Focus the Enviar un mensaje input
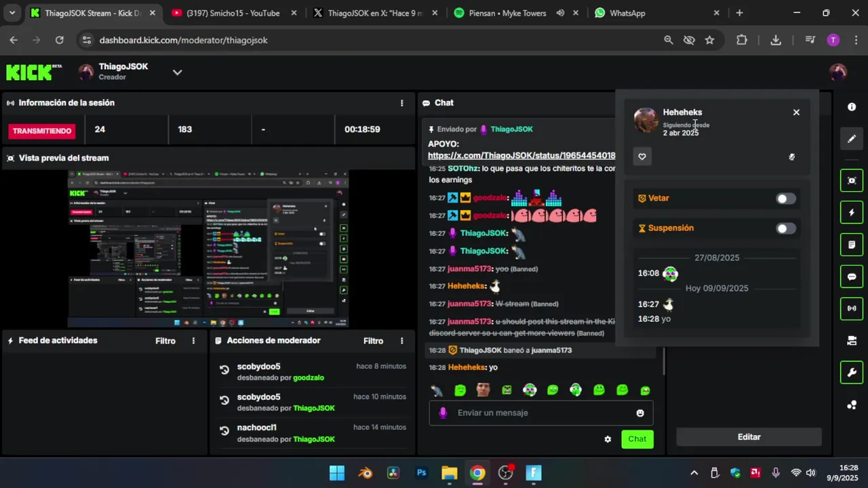868x488 pixels. [x=541, y=413]
